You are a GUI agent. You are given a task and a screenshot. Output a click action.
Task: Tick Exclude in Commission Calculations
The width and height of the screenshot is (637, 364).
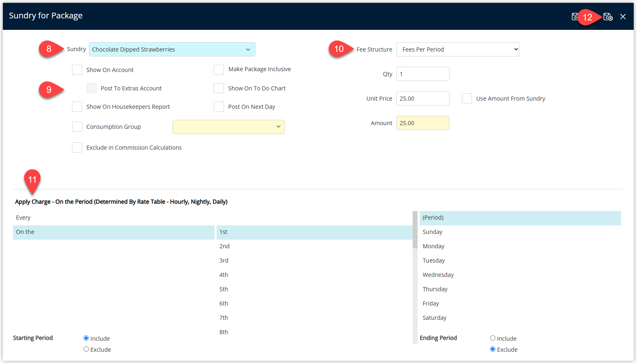coord(77,148)
